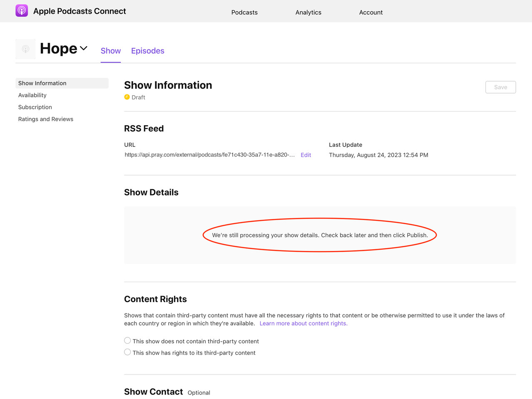This screenshot has height=399, width=532.
Task: View Ratings and Reviews in sidebar
Action: (46, 119)
